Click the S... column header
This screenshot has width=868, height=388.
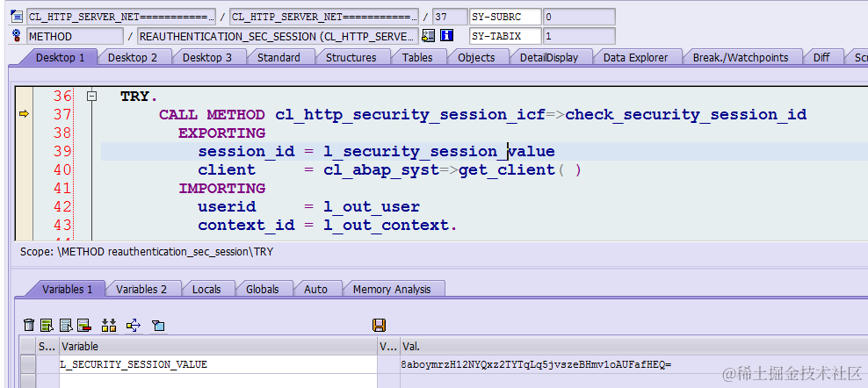(x=47, y=347)
